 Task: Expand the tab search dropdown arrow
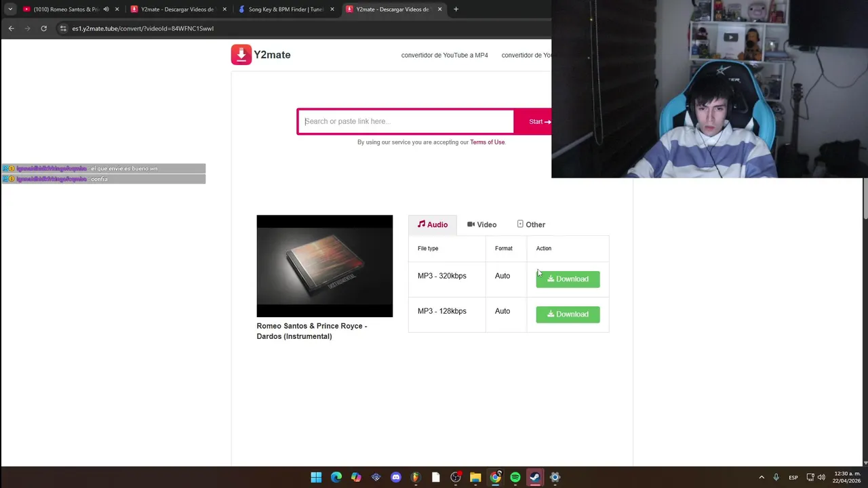click(10, 9)
